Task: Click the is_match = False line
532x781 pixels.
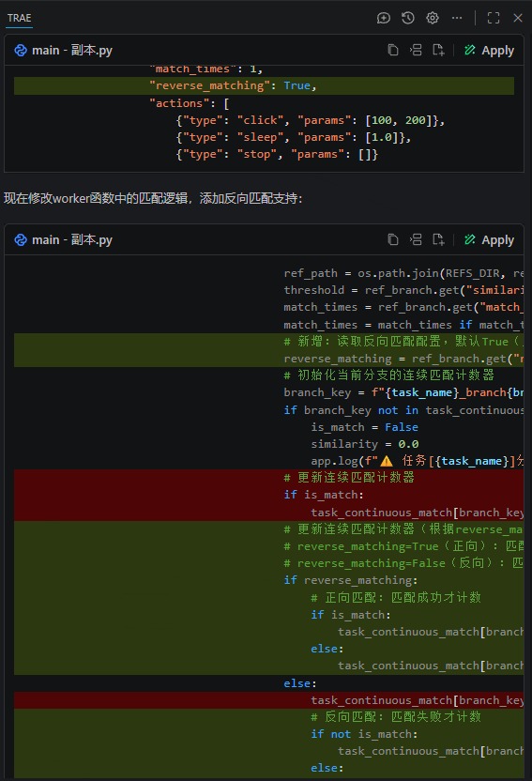Action: 364,427
